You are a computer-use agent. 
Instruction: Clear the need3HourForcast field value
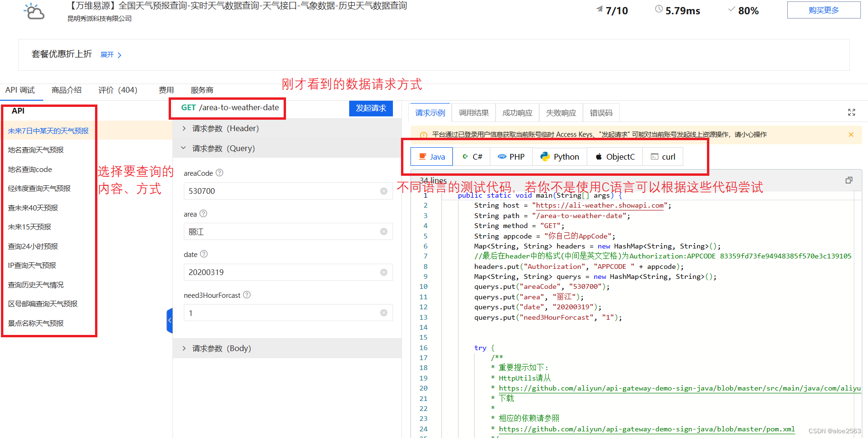click(384, 313)
